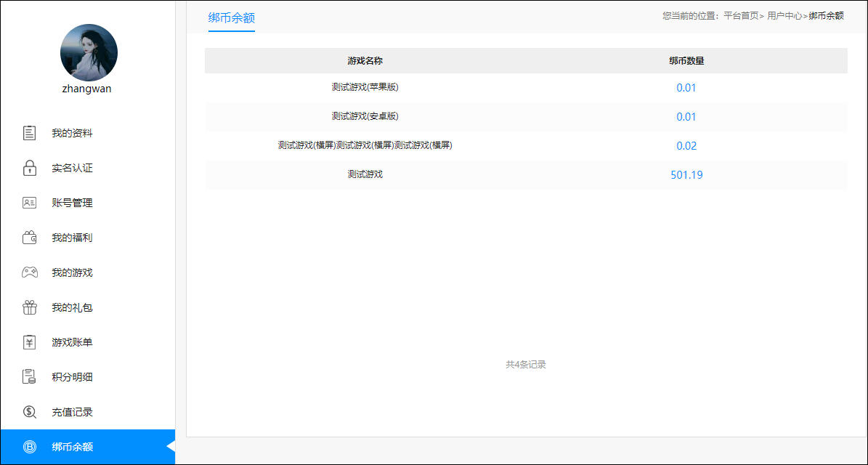Screen dimensions: 868x465
Task: Click 0.01 for 测试游戏(安卓版)
Action: [686, 117]
